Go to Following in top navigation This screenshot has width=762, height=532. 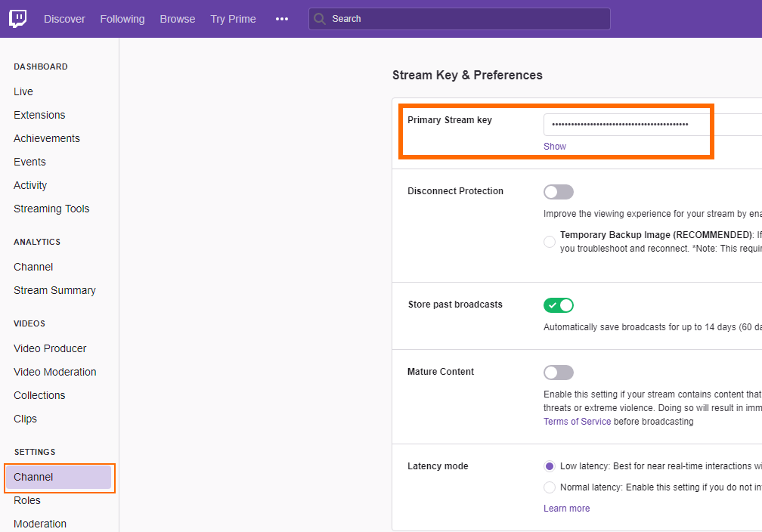pos(122,19)
